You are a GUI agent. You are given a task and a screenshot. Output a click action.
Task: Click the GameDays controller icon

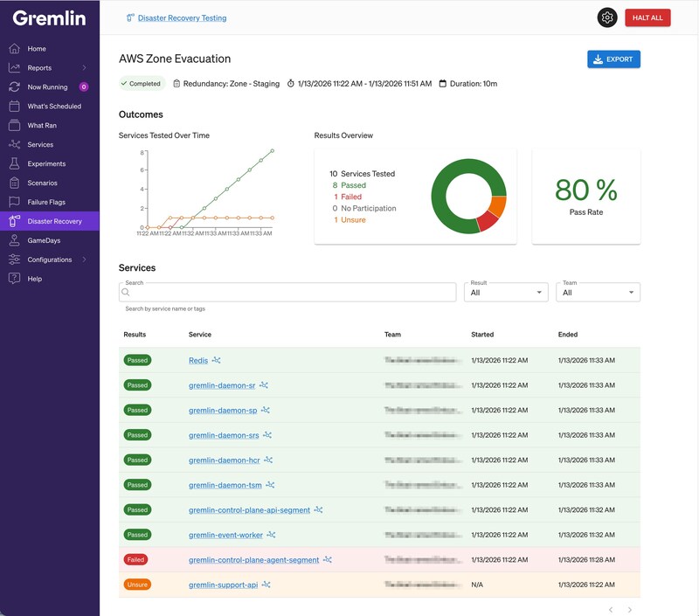click(x=14, y=240)
